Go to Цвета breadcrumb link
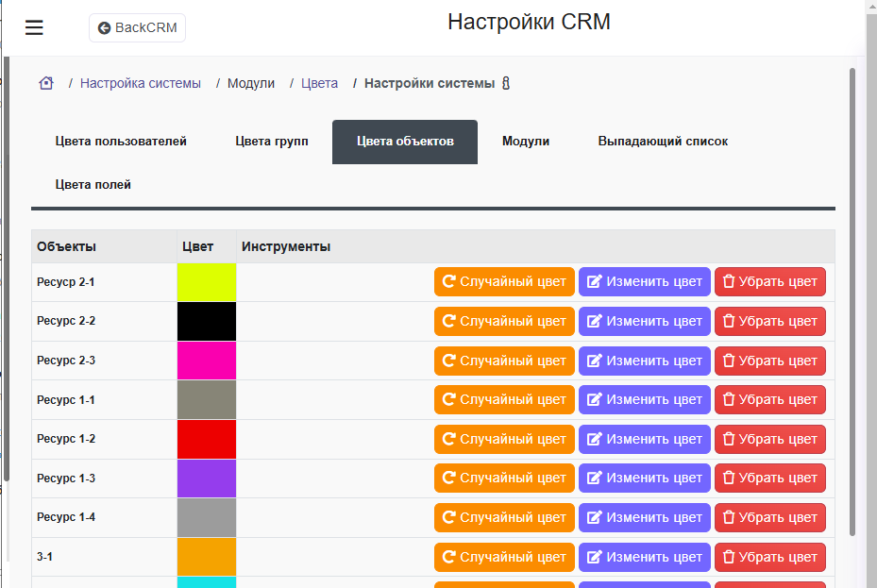The image size is (877, 588). (319, 83)
